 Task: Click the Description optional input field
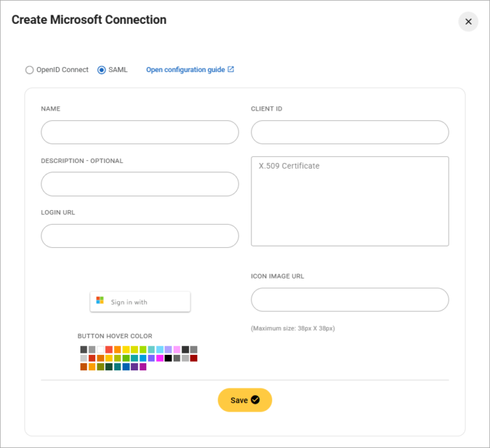pyautogui.click(x=140, y=184)
